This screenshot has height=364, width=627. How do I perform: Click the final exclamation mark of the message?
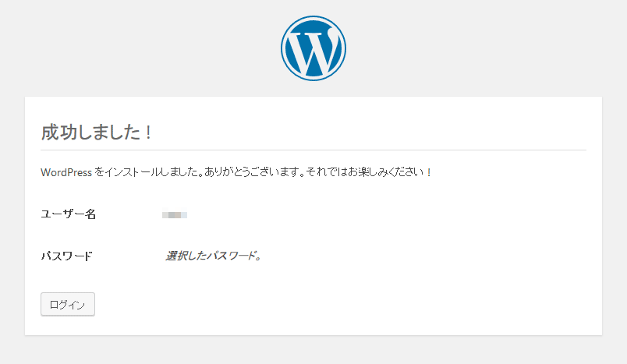pos(429,172)
